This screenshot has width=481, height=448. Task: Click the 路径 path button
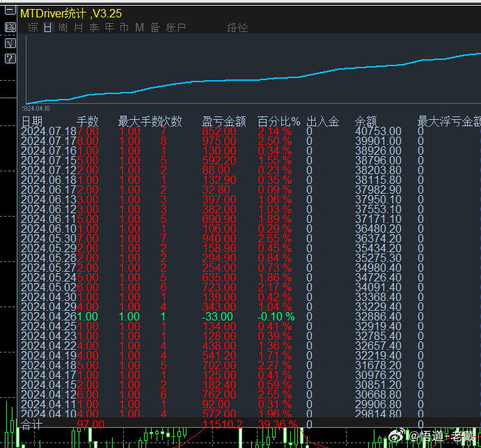point(237,28)
